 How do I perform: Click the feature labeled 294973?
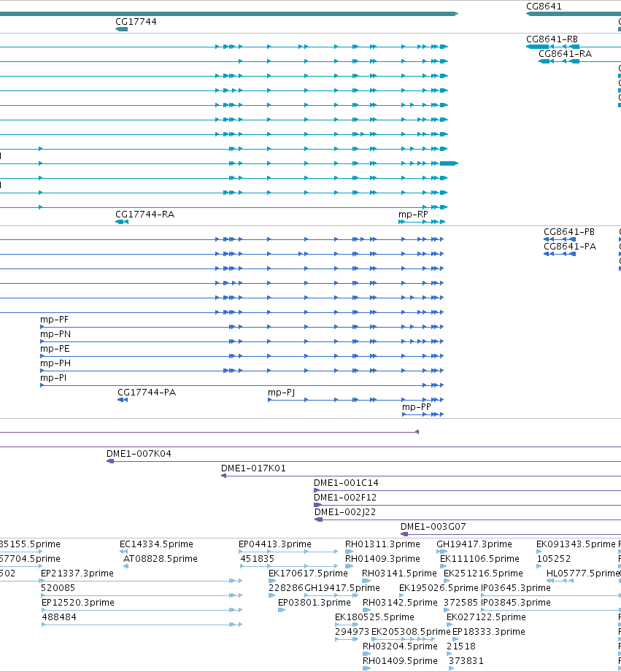click(x=352, y=632)
